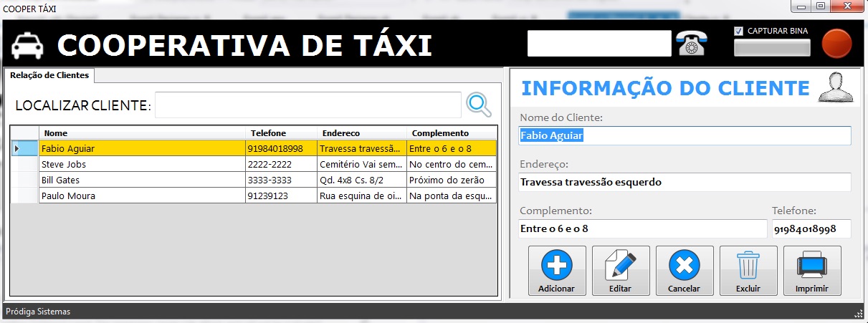Viewport: 868px width, 323px height.
Task: Click the Complemento input field
Action: tap(642, 228)
